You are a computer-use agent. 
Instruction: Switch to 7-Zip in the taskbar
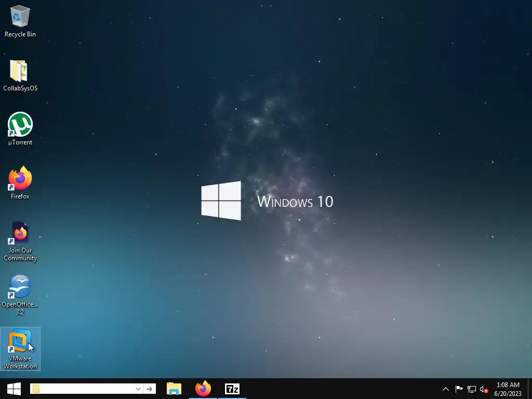pos(232,389)
